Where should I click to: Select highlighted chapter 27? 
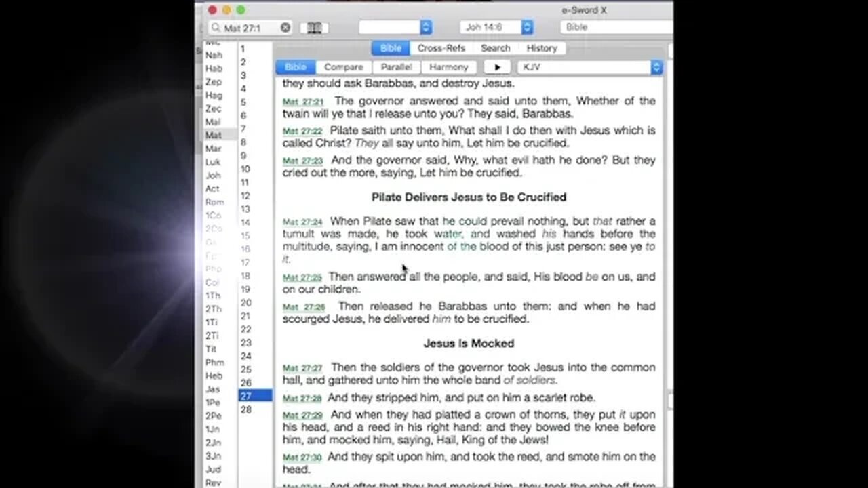coord(255,396)
